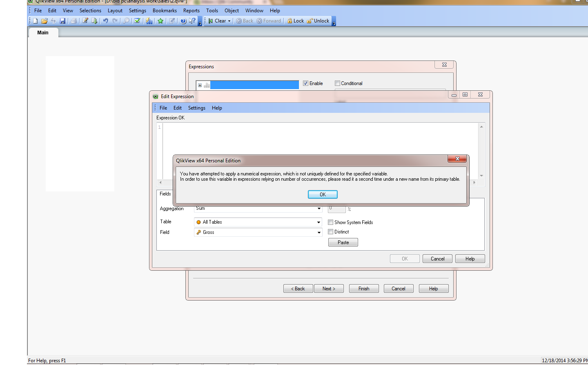
Task: Check the Show System Fields box
Action: click(331, 222)
